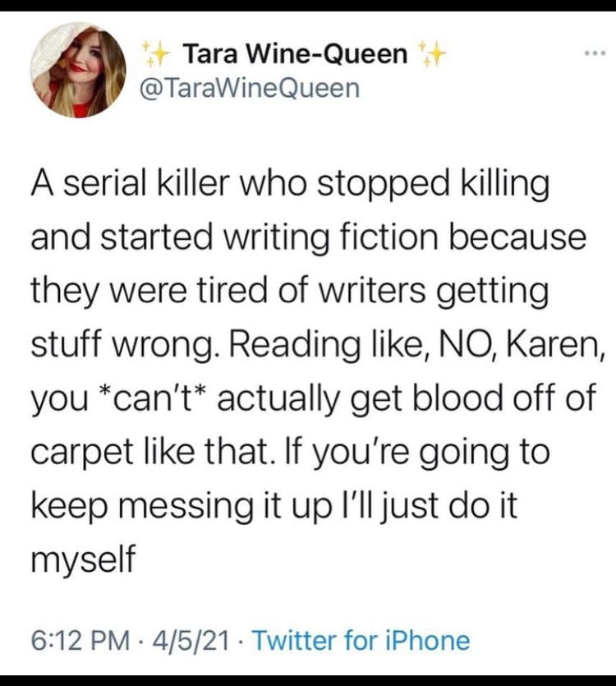Image resolution: width=616 pixels, height=686 pixels.
Task: Click the display name Tara Wine-Queen
Action: [x=295, y=54]
